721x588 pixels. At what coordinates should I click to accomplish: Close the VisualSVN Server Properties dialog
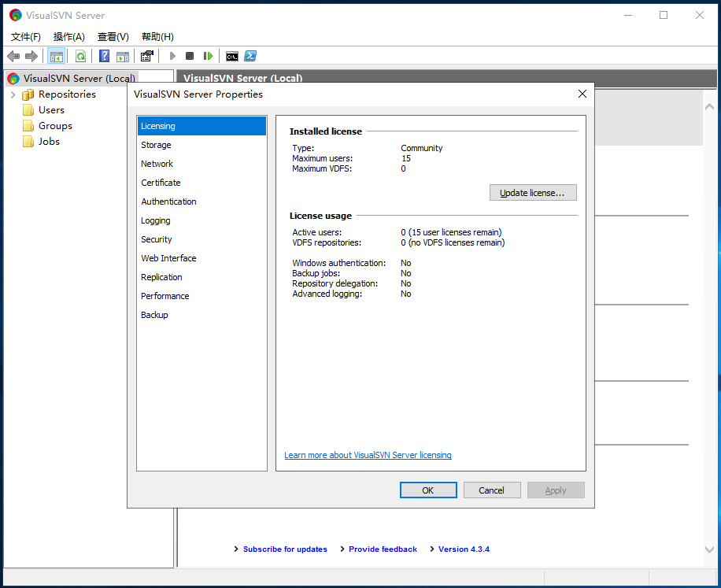coord(582,94)
